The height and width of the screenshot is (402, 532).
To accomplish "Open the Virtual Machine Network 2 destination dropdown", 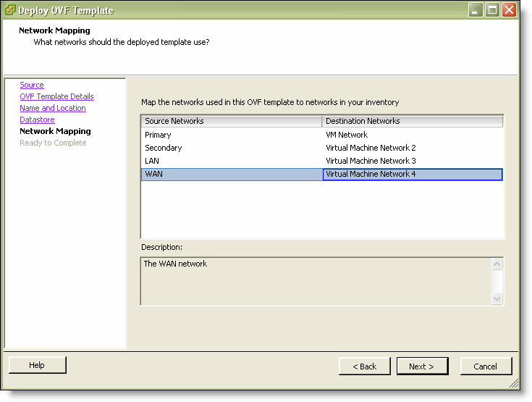I will [413, 148].
